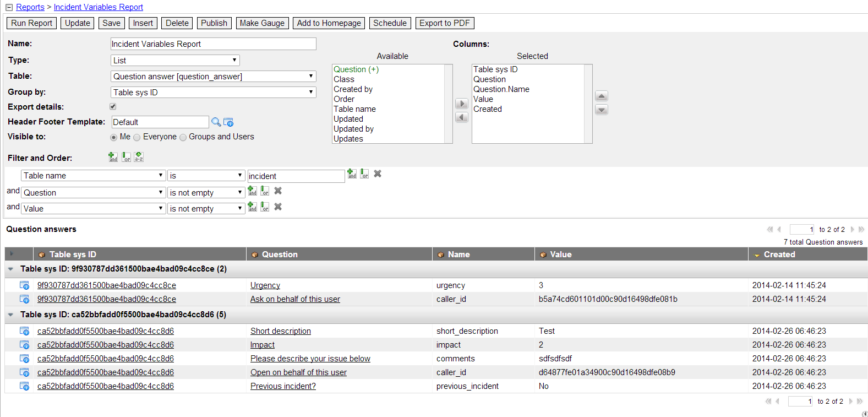
Task: Open Please describe your issue below link
Action: coord(310,359)
